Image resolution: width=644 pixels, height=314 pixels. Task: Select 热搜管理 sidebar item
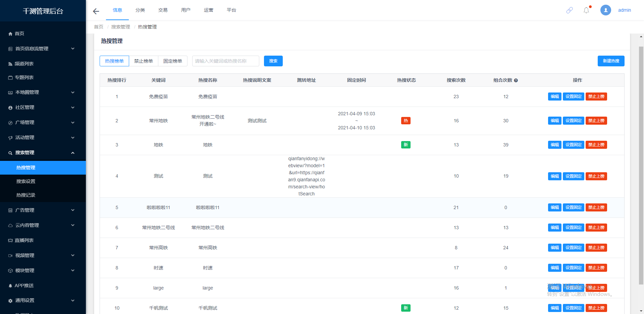43,168
